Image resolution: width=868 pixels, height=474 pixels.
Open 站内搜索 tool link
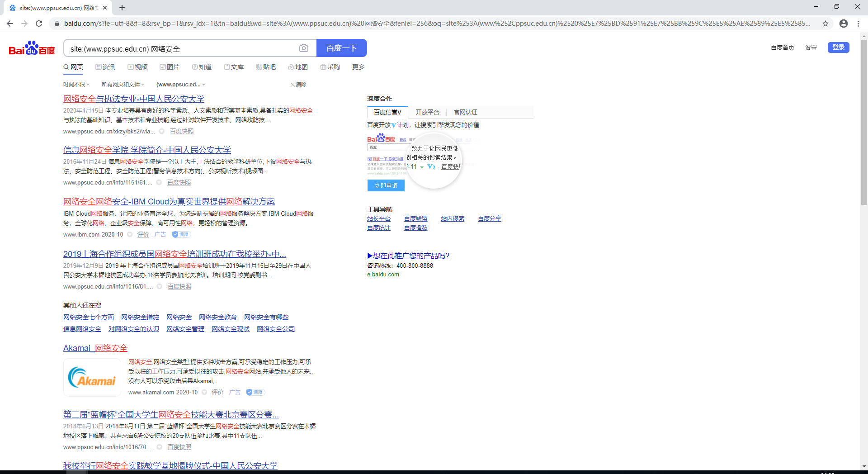[453, 219]
